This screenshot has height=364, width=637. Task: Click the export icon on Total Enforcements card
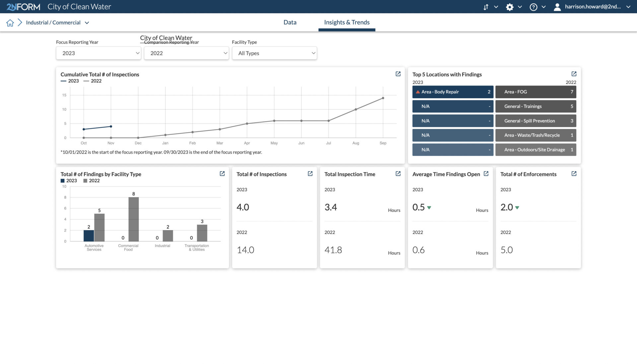[574, 173]
